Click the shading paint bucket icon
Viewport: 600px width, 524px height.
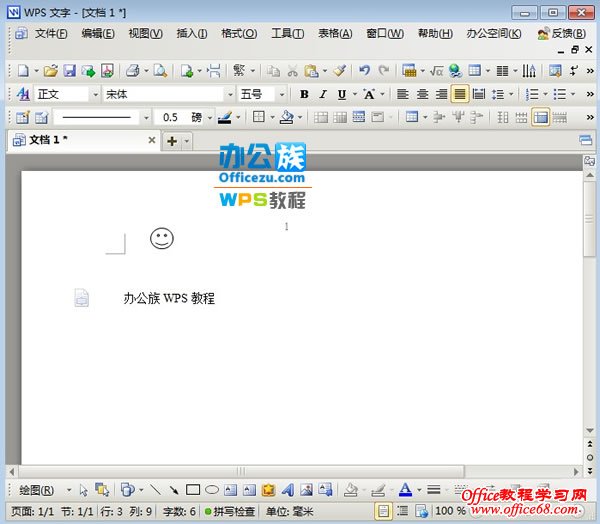[x=287, y=117]
